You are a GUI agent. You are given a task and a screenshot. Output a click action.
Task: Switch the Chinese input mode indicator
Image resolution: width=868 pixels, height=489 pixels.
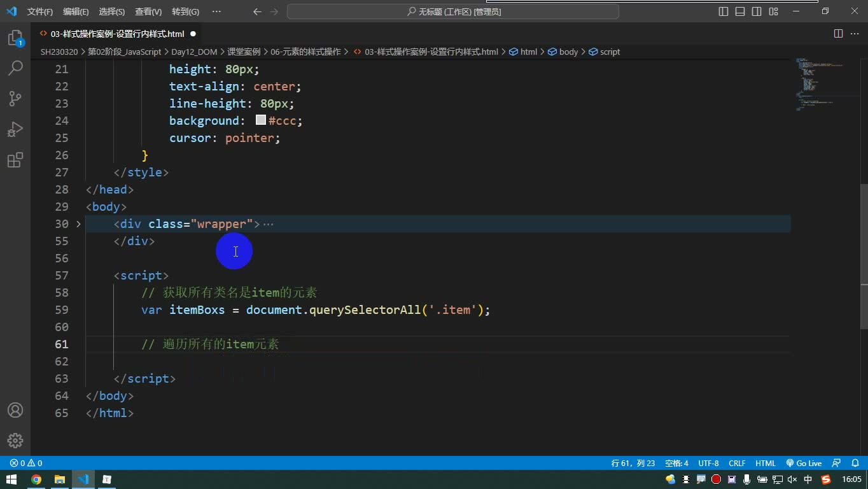click(808, 479)
